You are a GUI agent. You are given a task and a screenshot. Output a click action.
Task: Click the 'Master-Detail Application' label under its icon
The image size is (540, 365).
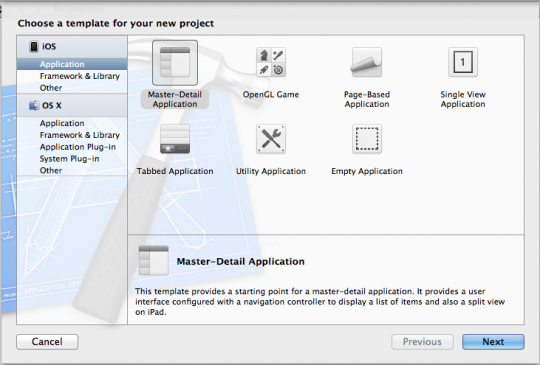175,99
